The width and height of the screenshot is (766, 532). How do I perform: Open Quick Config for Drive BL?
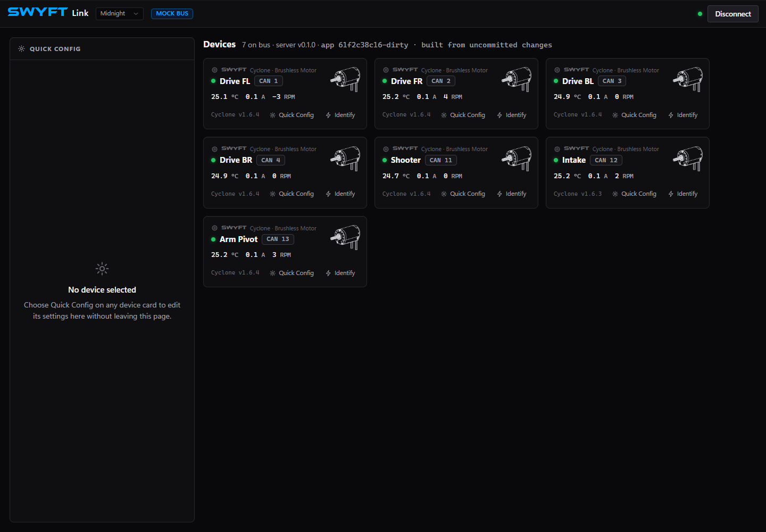pyautogui.click(x=635, y=115)
